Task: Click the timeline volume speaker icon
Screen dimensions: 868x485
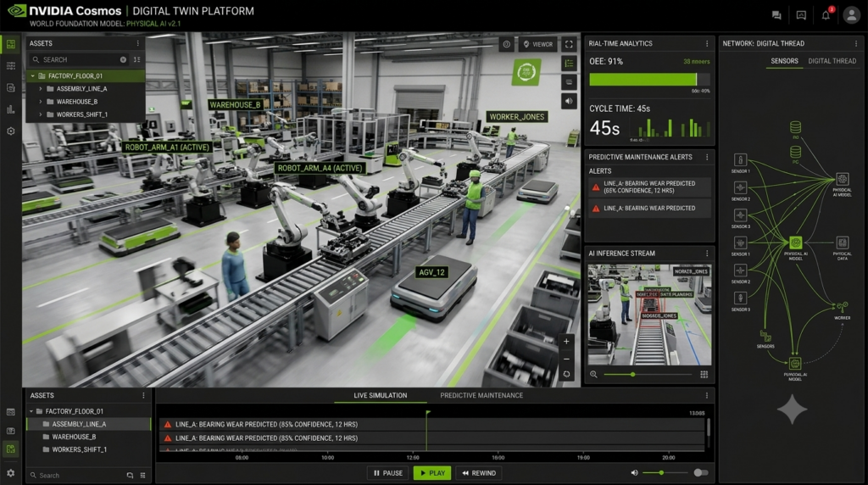Action: coord(634,473)
